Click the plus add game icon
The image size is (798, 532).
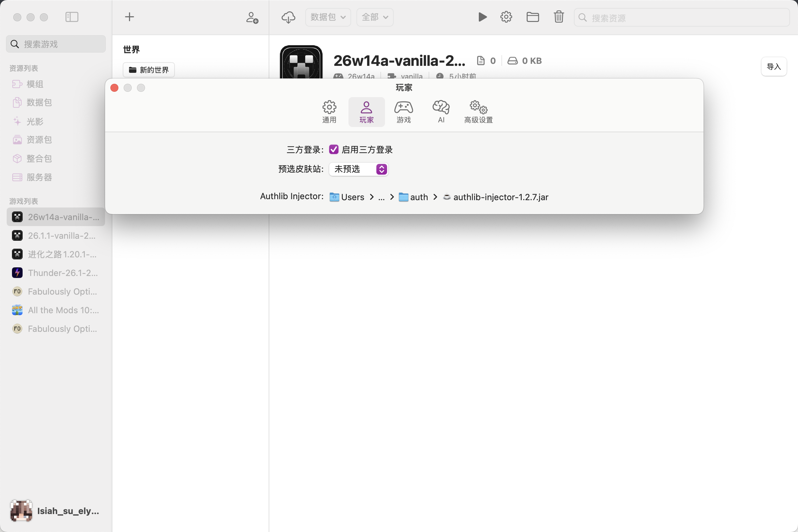click(129, 17)
